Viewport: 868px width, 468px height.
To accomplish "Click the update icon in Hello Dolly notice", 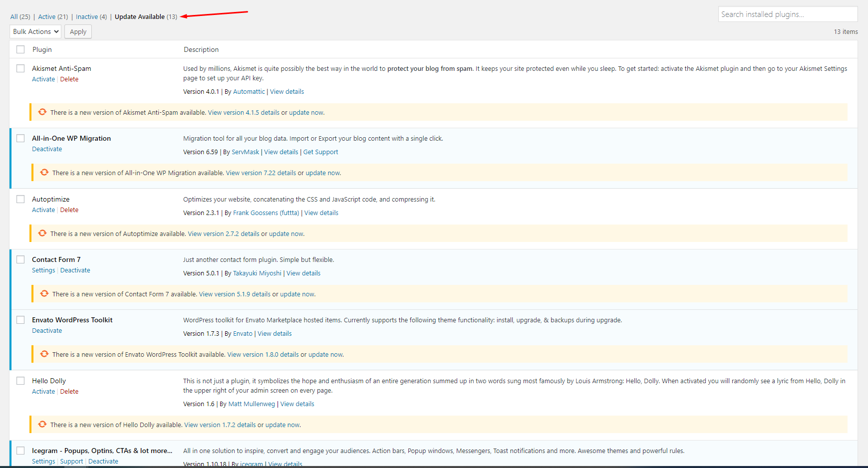I will pyautogui.click(x=42, y=425).
